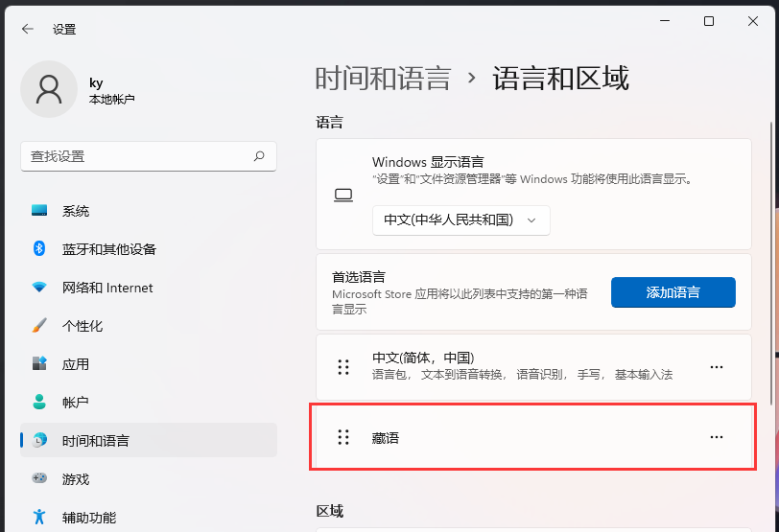The width and height of the screenshot is (779, 532).
Task: Go back using the arrow icon
Action: pyautogui.click(x=28, y=30)
